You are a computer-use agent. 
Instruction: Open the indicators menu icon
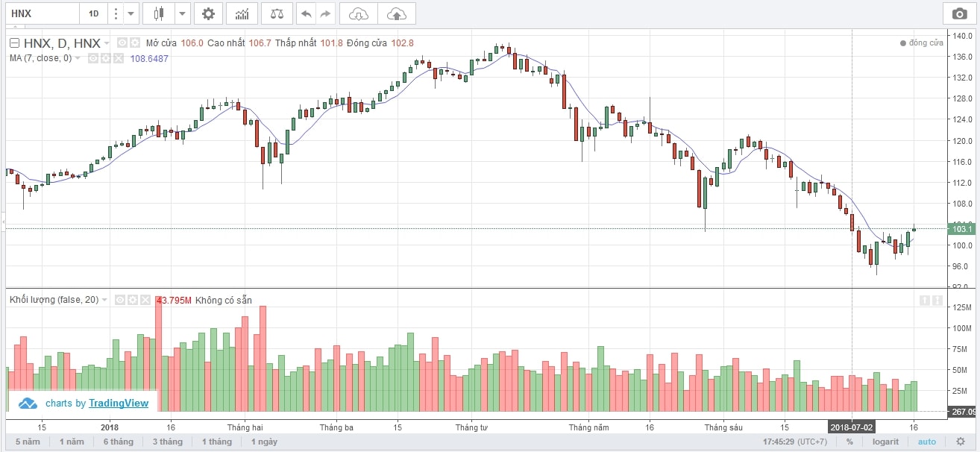click(242, 13)
